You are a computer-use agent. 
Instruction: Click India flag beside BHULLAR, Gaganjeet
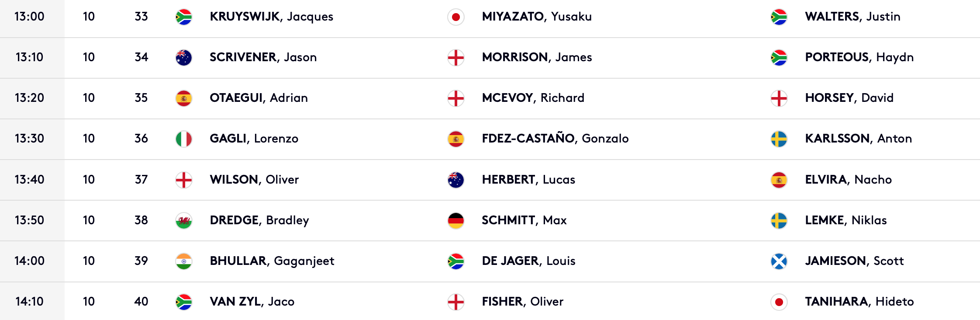[183, 261]
